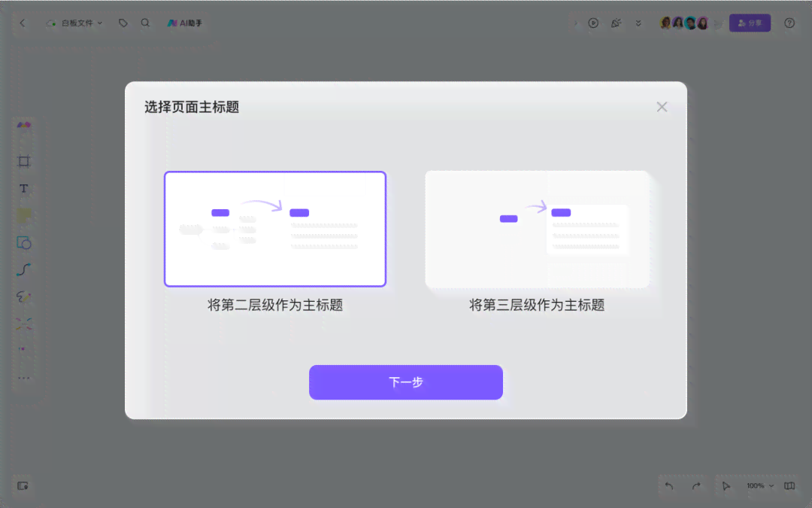Click the back arrow in top bar

23,23
